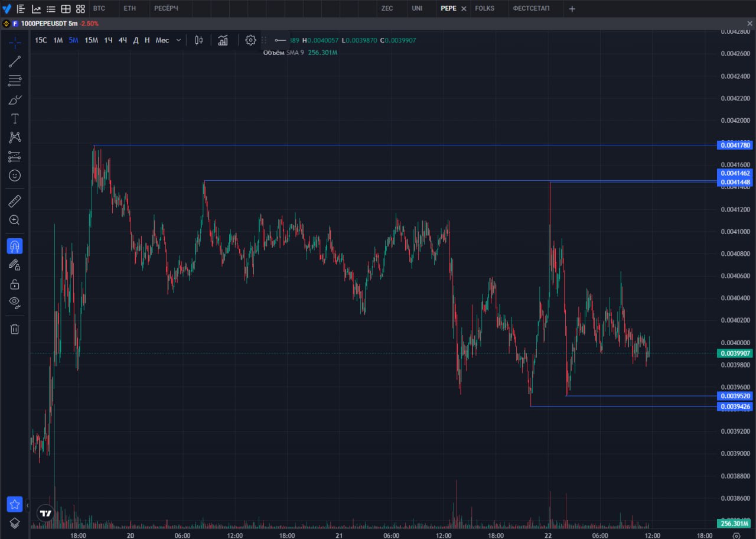
Task: Select the brush drawing tool
Action: click(15, 99)
